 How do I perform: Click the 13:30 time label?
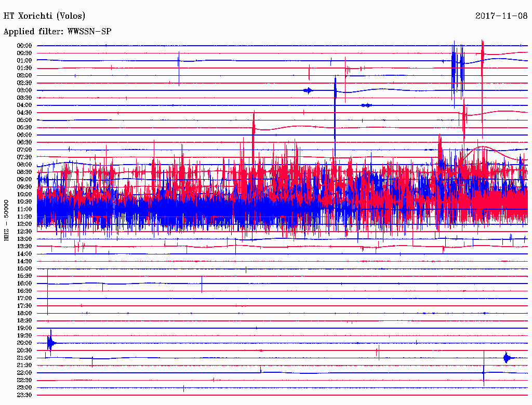(x=24, y=247)
